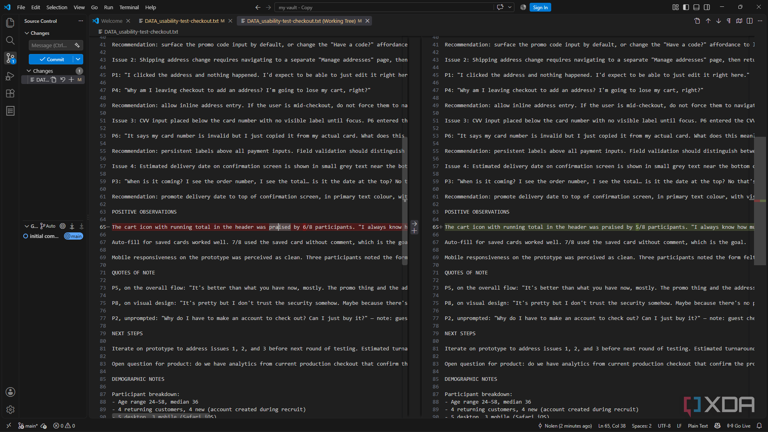
Task: Click the left diff pane vertical scrollbar
Action: (405, 201)
